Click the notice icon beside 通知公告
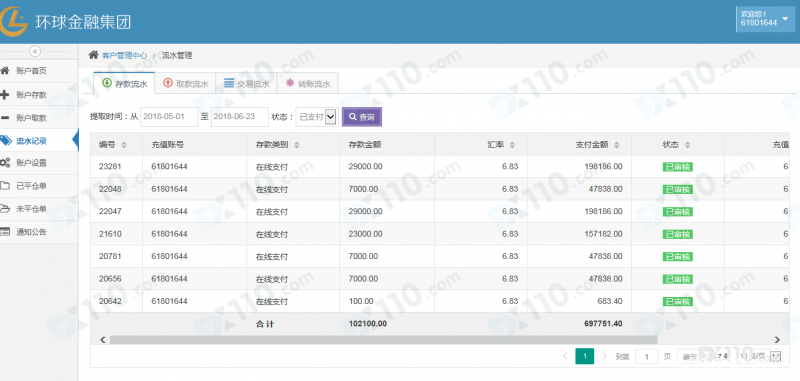The height and width of the screenshot is (381, 800). (5, 232)
